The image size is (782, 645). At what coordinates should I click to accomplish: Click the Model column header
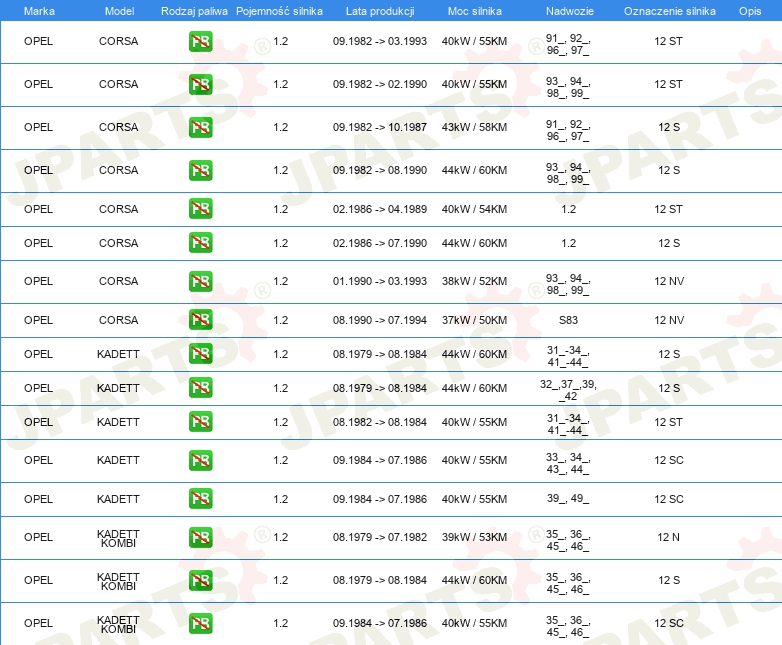point(119,11)
